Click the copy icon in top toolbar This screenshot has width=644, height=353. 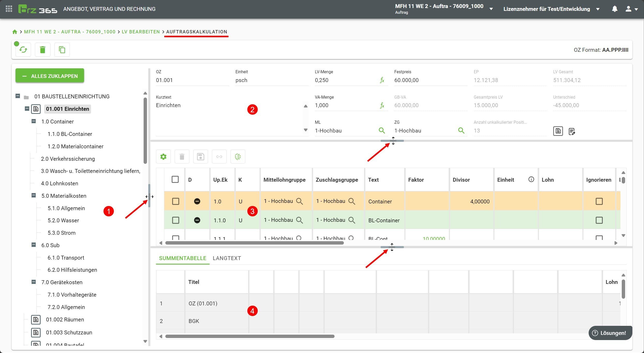[62, 50]
